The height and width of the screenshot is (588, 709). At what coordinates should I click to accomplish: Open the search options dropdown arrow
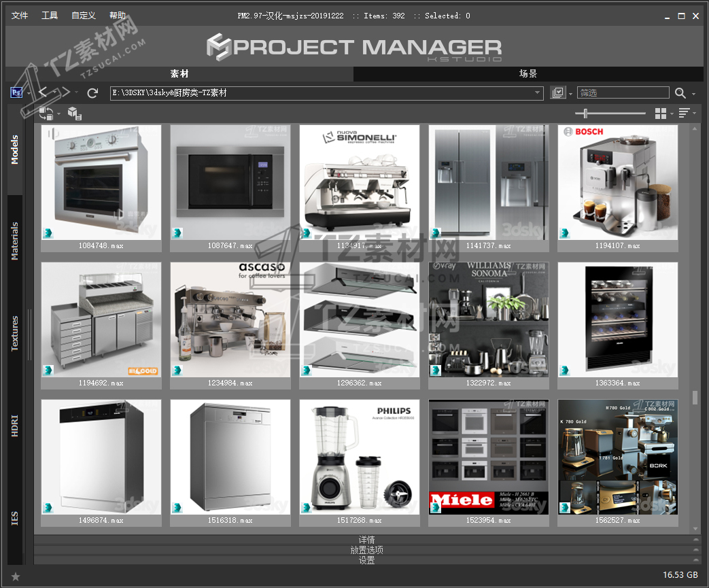click(693, 94)
